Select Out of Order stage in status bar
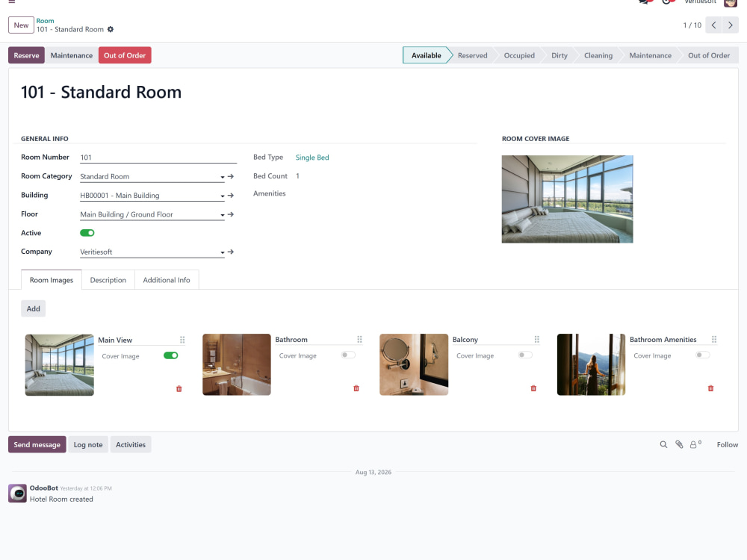 pos(709,55)
